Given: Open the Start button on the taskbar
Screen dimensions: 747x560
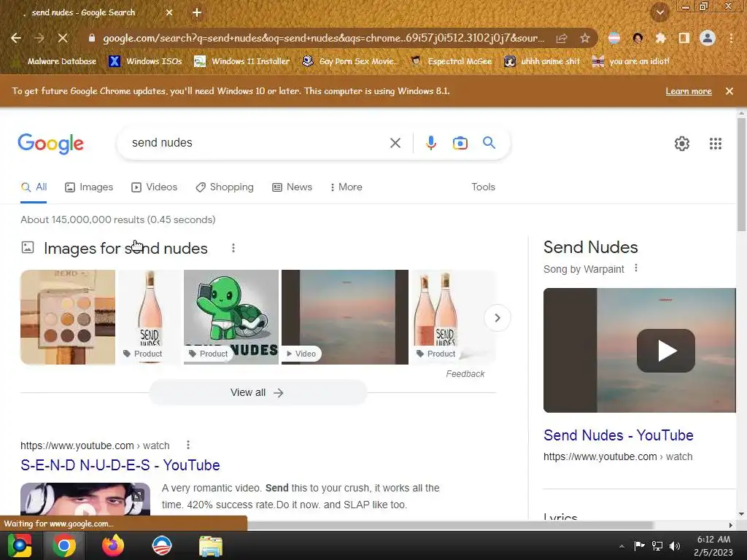Looking at the screenshot, I should pyautogui.click(x=19, y=545).
